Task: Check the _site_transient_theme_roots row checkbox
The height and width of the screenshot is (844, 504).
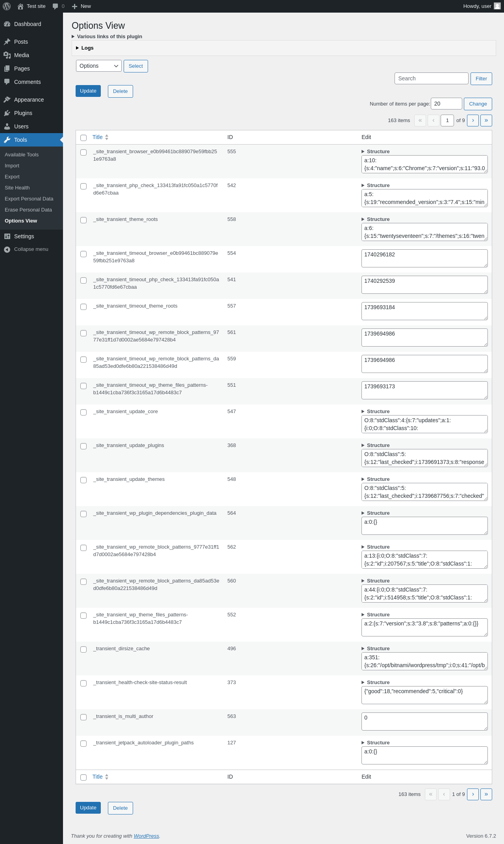Action: [83, 220]
